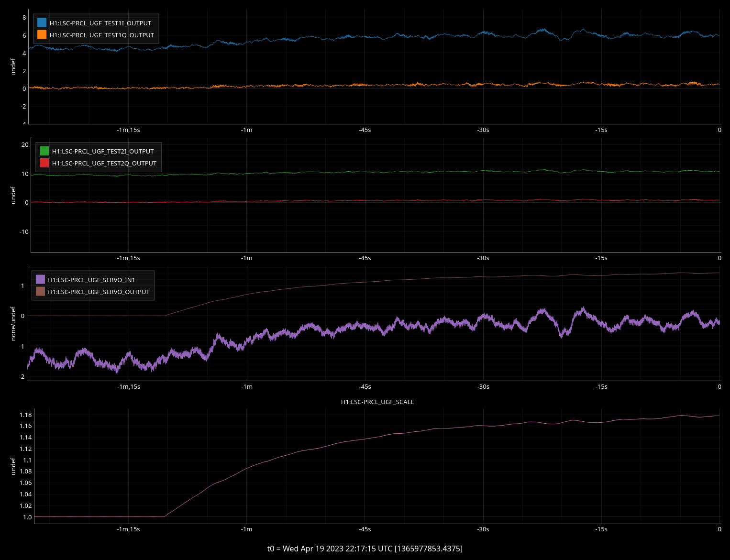The height and width of the screenshot is (560, 730).
Task: Click the 1.04 y-axis tick label
Action: [x=26, y=494]
